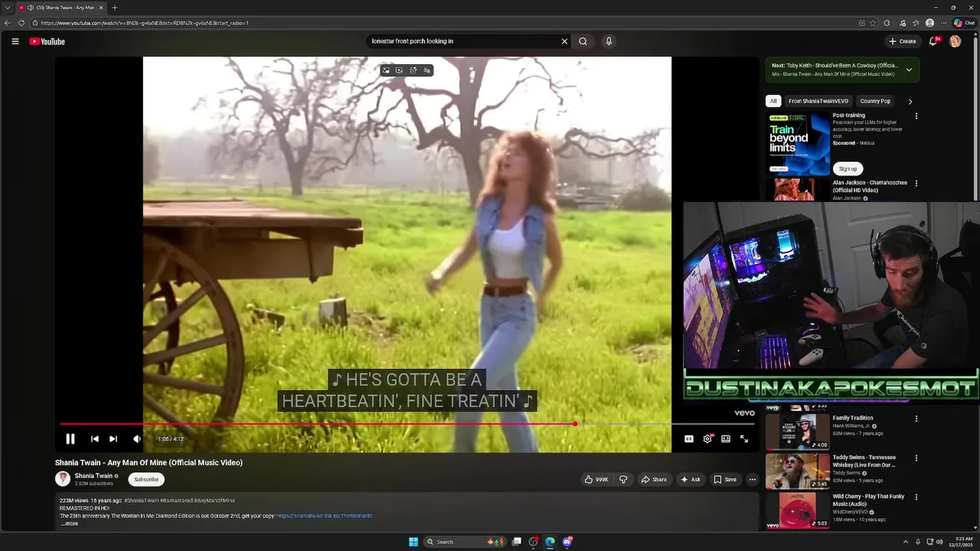
Task: Close the Shania Twain browser tab
Action: pos(100,8)
